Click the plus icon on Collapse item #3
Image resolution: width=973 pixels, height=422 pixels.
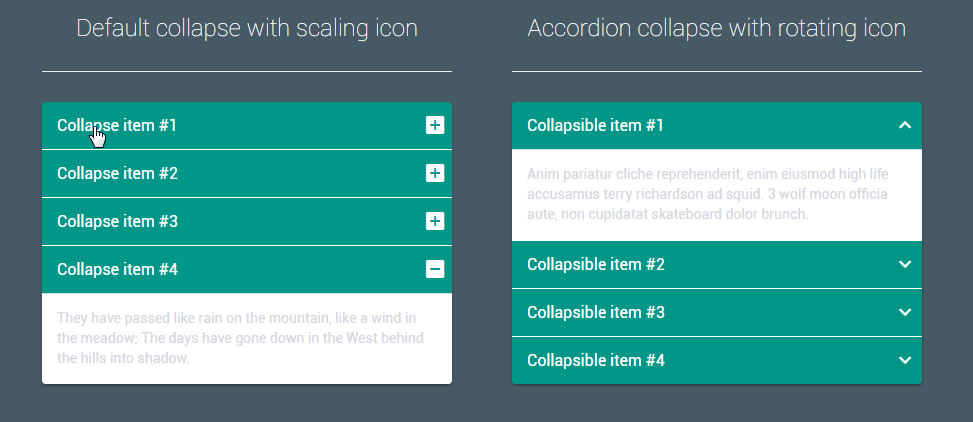(435, 221)
